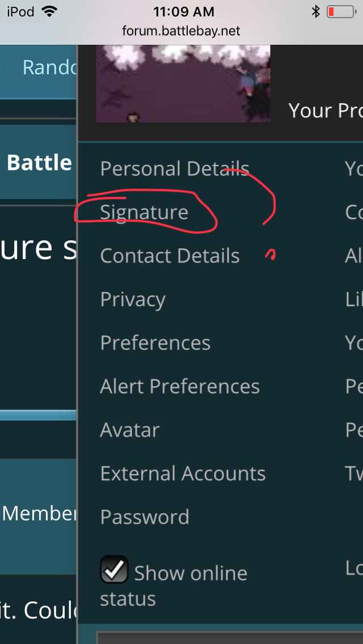Open Personal Details page
This screenshot has height=644, width=363.
click(174, 168)
